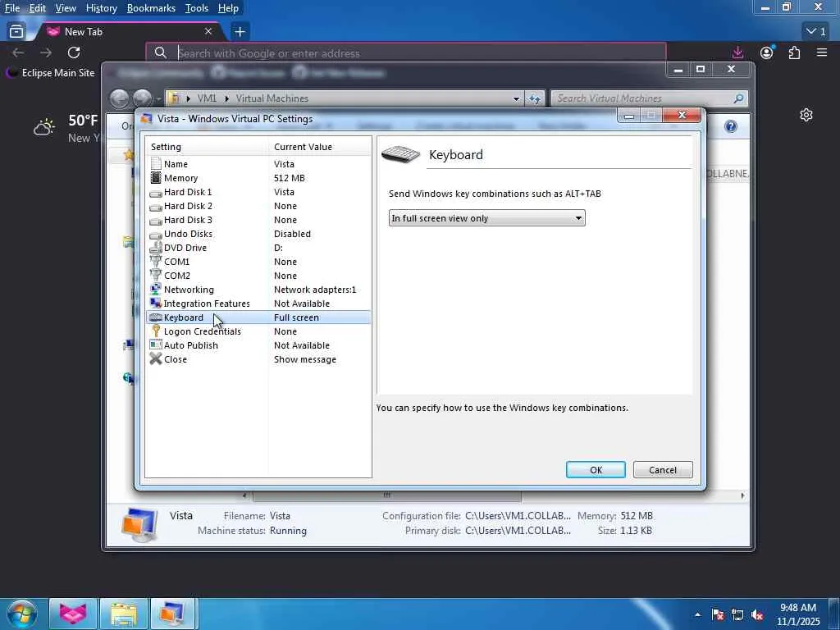Click the Hard Disk 1 drive icon
The width and height of the screenshot is (840, 630).
(156, 192)
